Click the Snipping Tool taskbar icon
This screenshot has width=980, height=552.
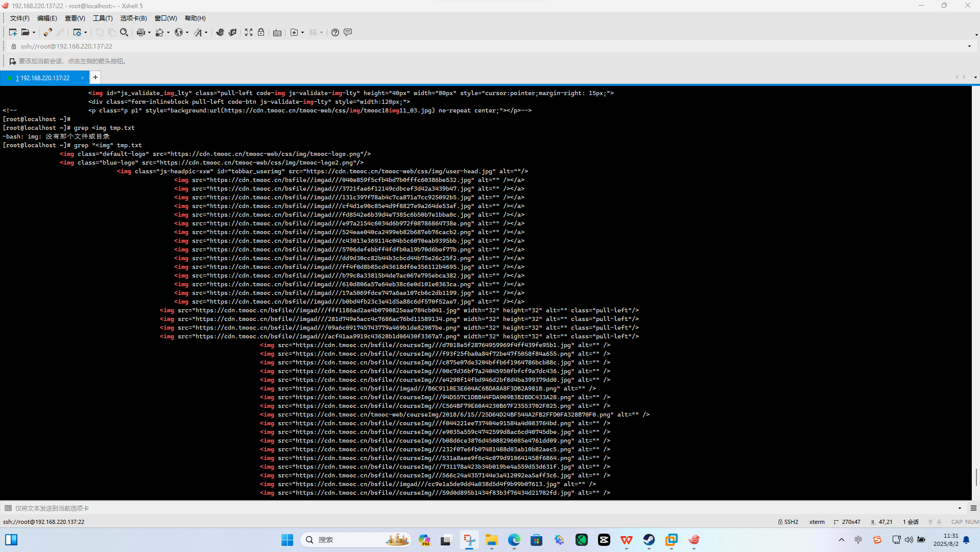pyautogui.click(x=469, y=540)
